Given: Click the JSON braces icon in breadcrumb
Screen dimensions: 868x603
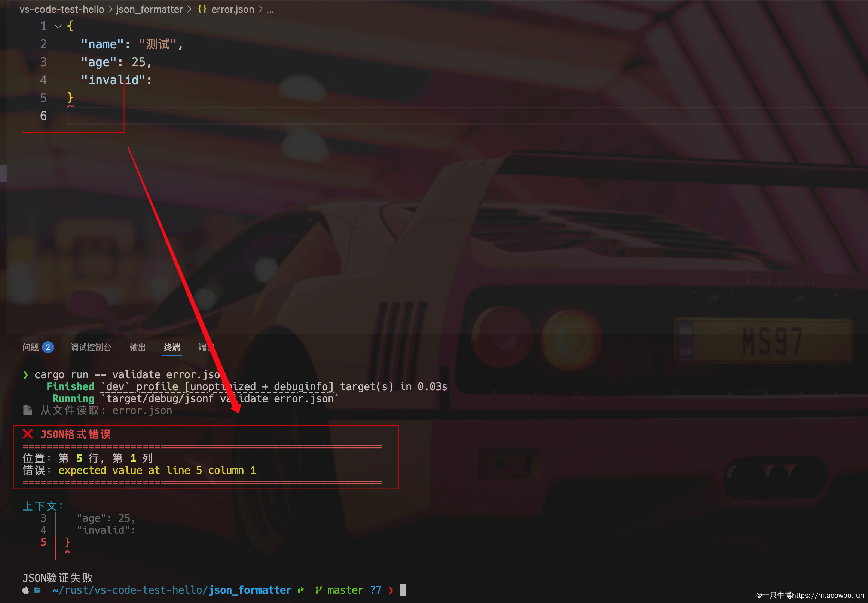Looking at the screenshot, I should tap(202, 9).
